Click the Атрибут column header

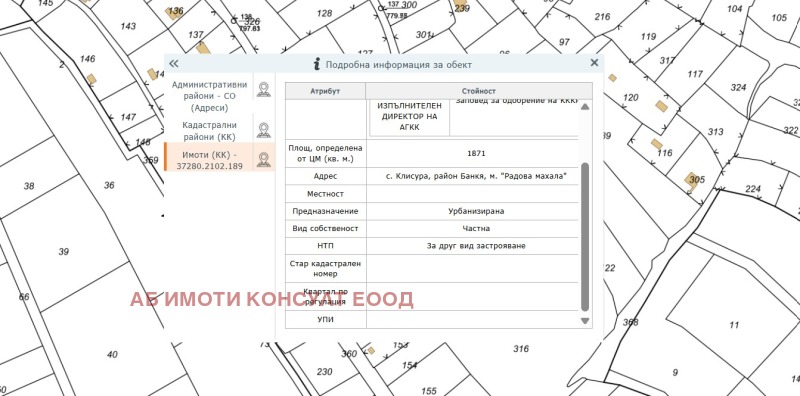pos(325,91)
